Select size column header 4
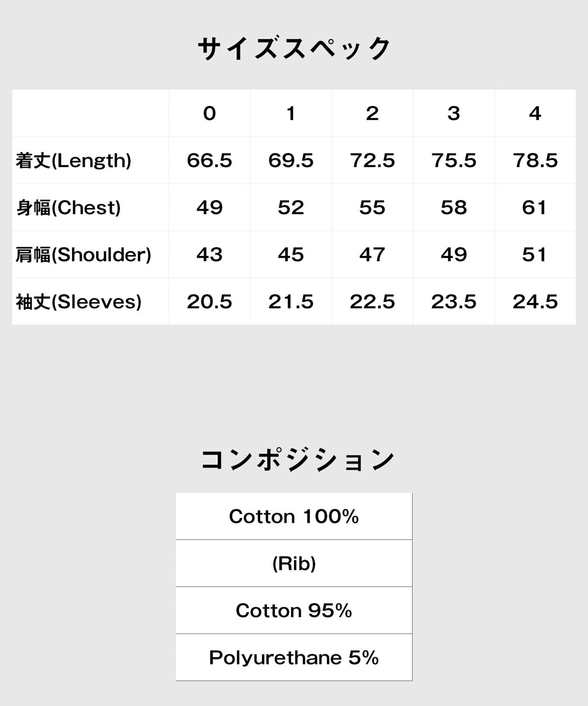The image size is (588, 706). [535, 113]
